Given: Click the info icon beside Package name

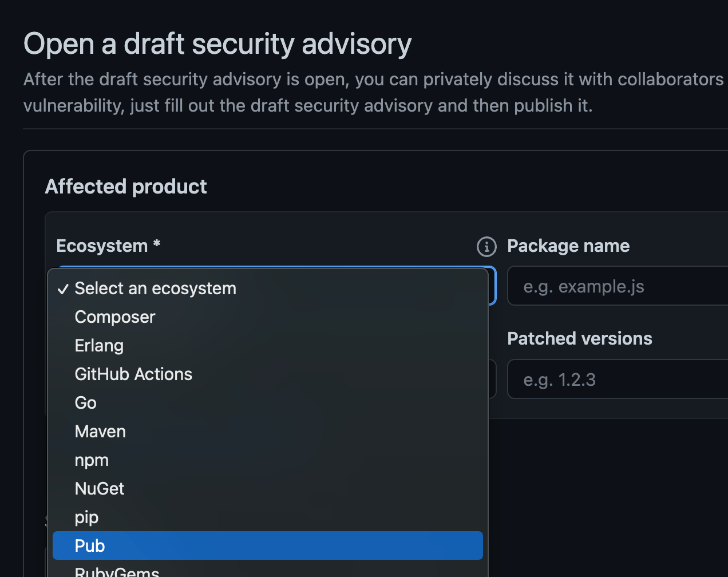Looking at the screenshot, I should click(485, 247).
